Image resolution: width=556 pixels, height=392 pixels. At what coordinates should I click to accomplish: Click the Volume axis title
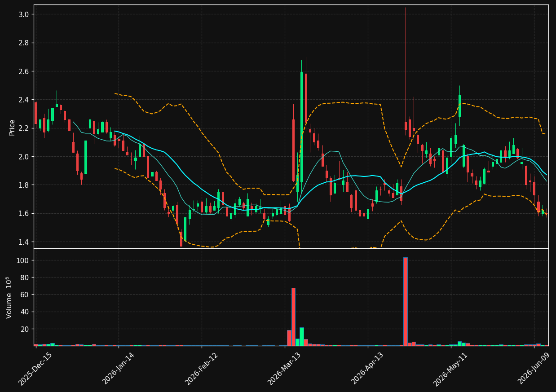[x=9, y=297]
